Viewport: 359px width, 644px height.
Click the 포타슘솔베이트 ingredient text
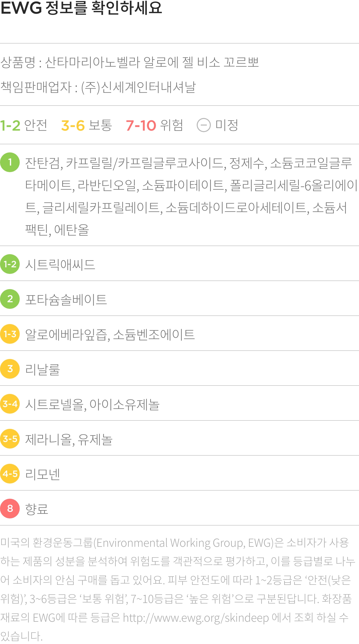66,299
